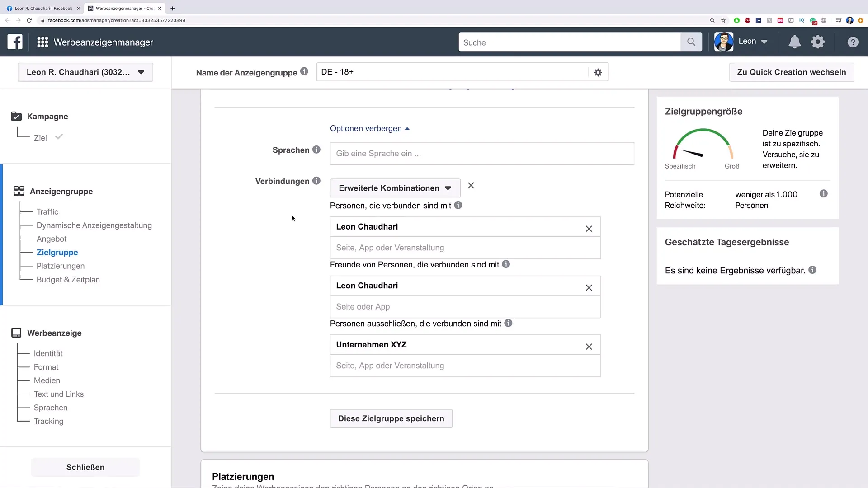Click Diese Zielgruppe speichern button
The image size is (868, 488).
tap(391, 418)
